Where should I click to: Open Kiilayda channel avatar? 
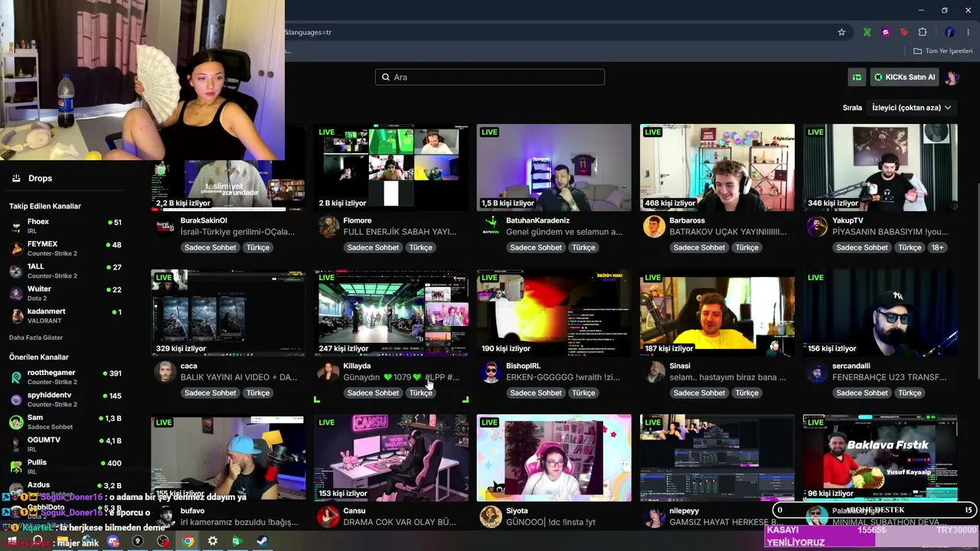tap(328, 372)
